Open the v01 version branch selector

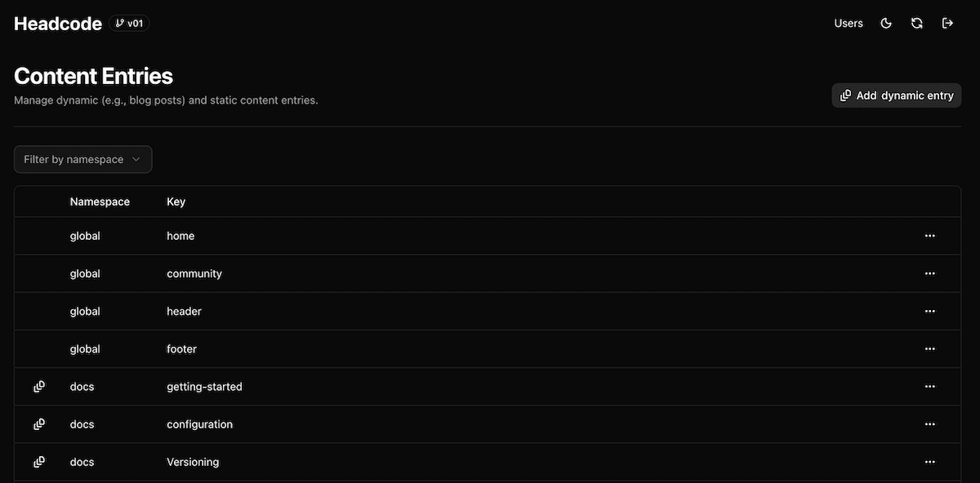pos(129,24)
